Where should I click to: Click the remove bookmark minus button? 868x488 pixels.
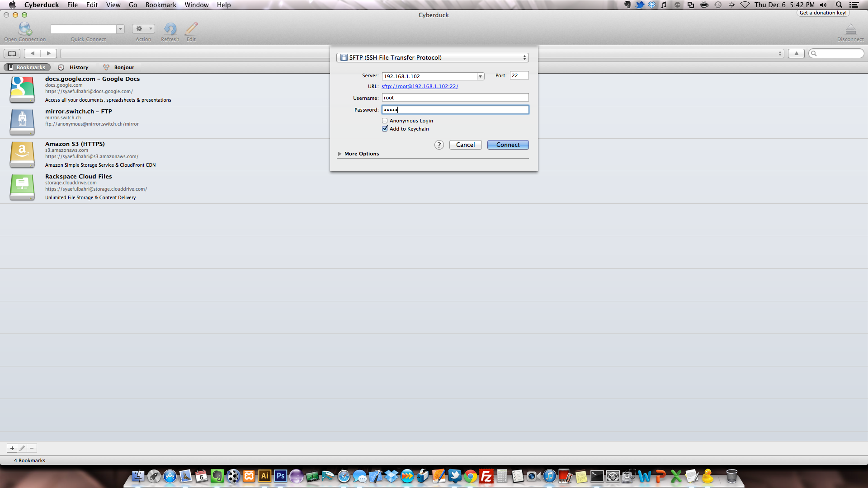pos(32,448)
